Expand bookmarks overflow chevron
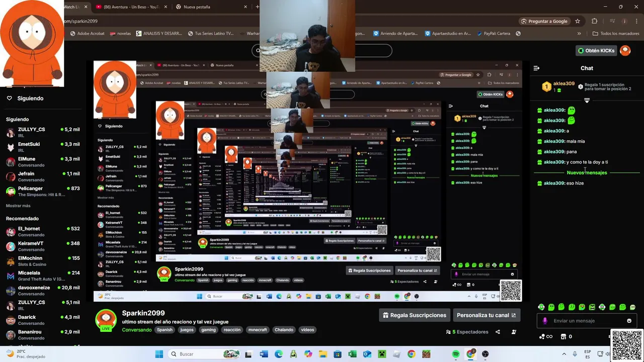Screen dimensions: 644x362 click(579, 34)
